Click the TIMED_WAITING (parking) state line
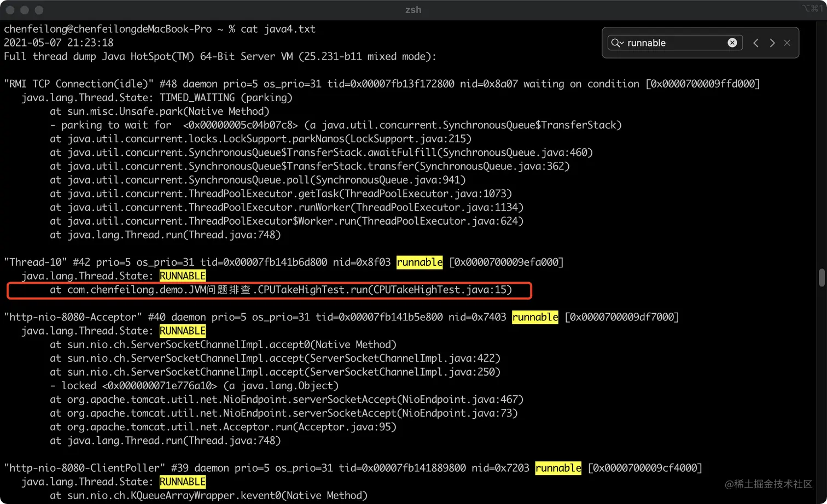827x504 pixels. click(157, 97)
